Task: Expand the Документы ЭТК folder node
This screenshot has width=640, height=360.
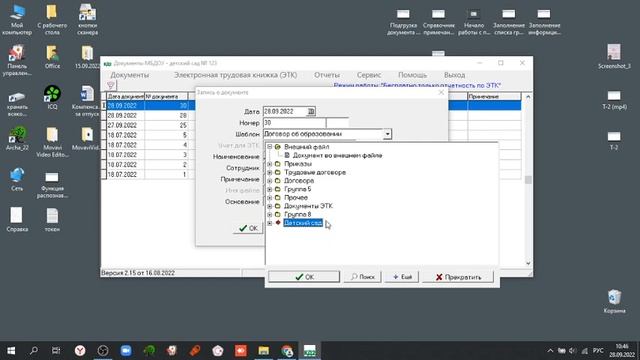Action: pyautogui.click(x=269, y=206)
